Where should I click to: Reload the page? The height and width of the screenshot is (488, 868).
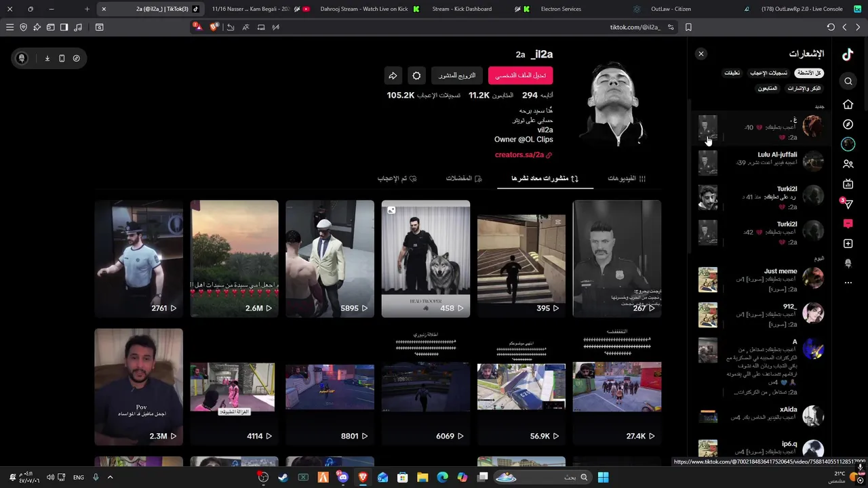831,27
